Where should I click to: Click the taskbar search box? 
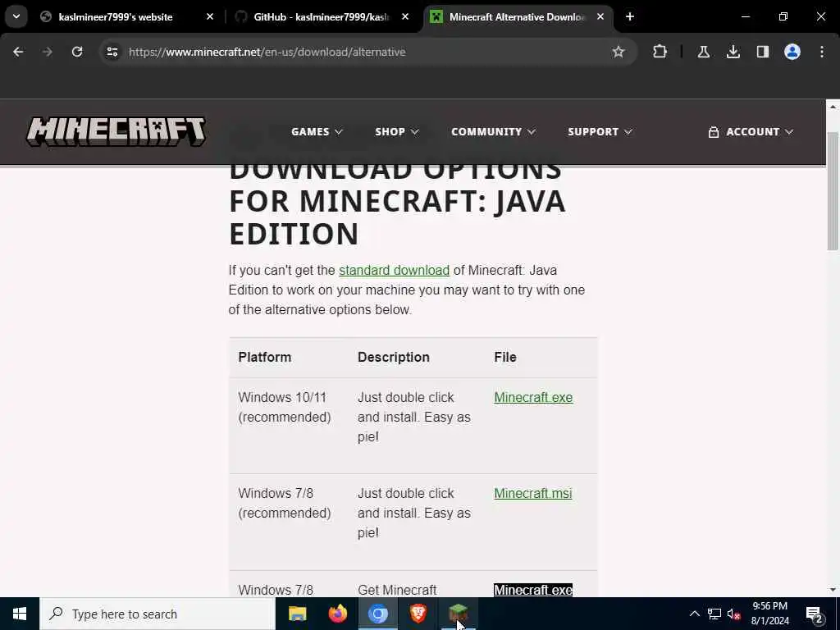click(157, 614)
